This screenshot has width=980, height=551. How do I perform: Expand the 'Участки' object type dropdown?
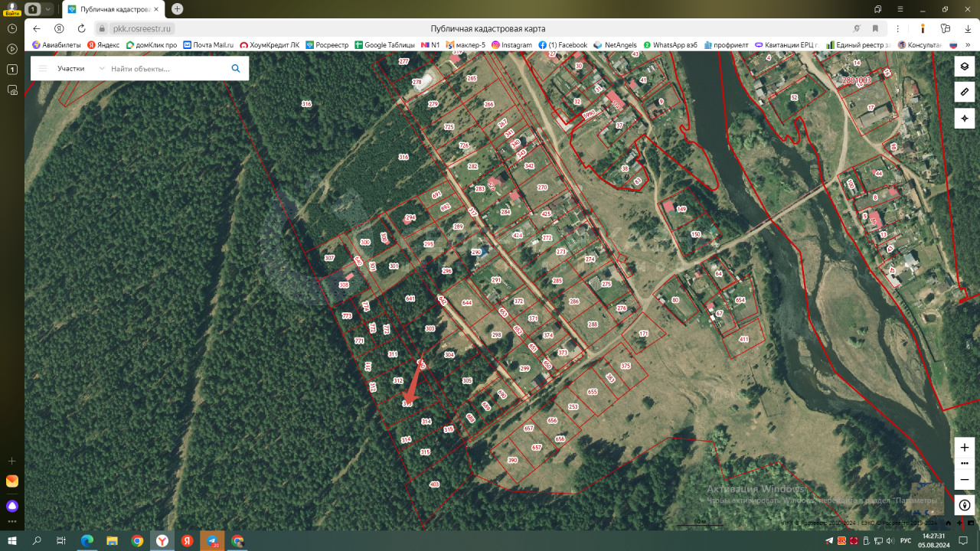pos(80,68)
